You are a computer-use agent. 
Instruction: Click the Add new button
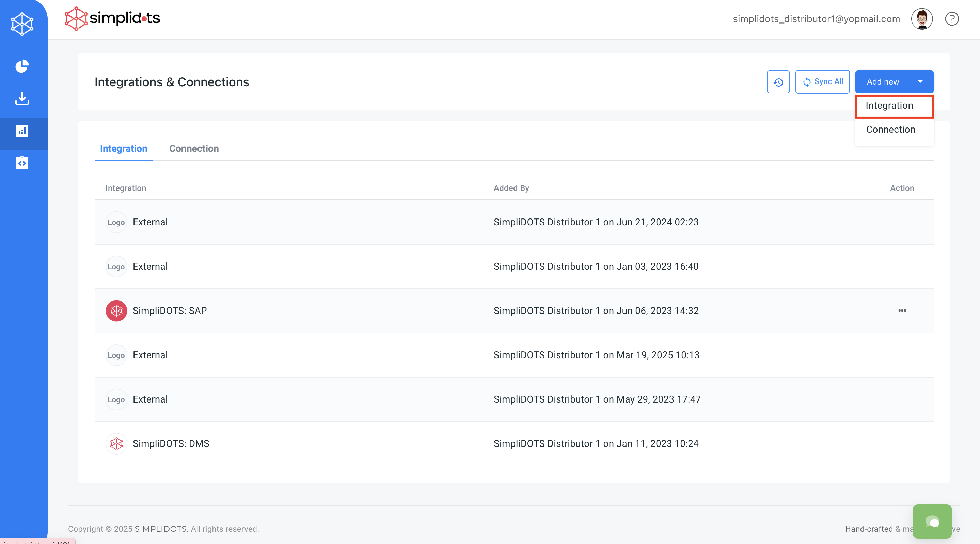883,82
